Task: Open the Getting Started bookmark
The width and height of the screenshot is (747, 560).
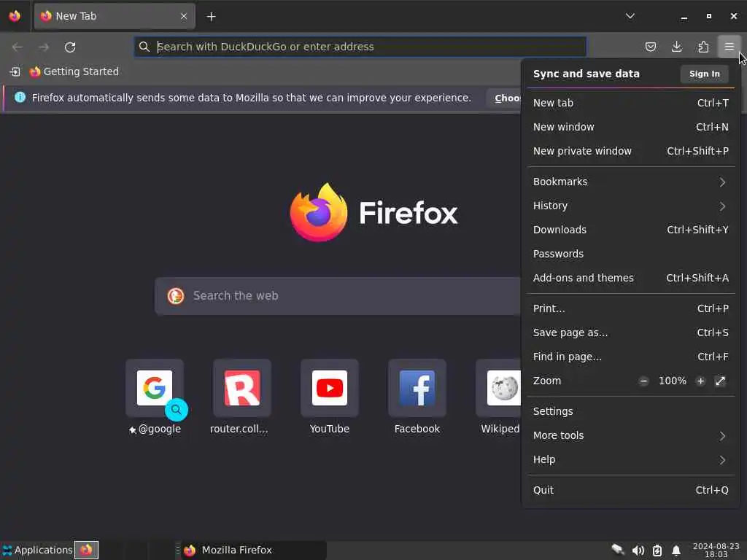Action: click(74, 71)
